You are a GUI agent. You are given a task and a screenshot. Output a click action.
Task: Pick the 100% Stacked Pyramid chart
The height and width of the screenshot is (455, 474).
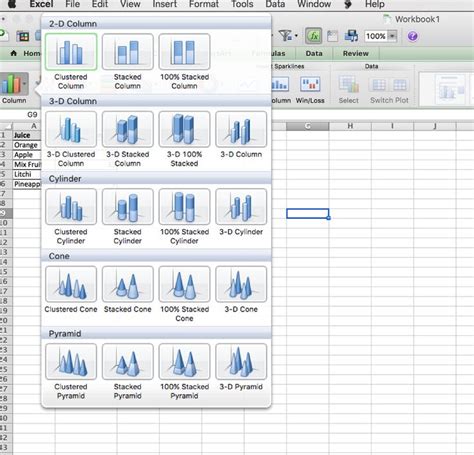(x=184, y=362)
